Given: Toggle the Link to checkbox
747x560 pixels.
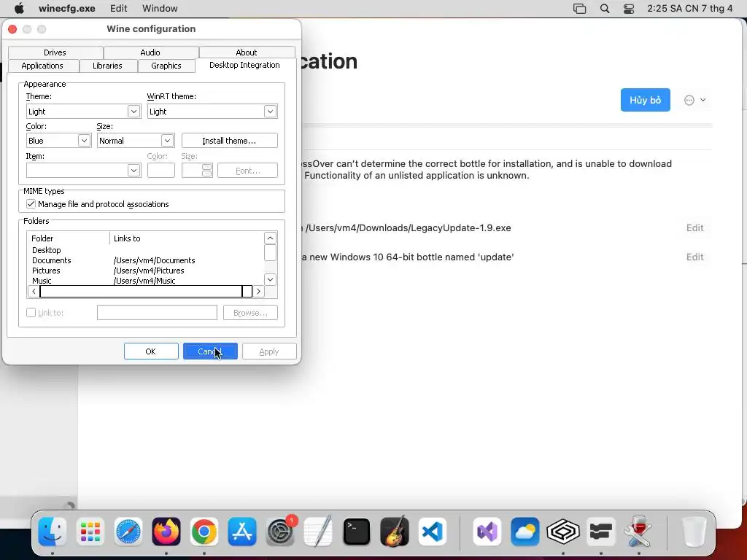Looking at the screenshot, I should coord(31,312).
